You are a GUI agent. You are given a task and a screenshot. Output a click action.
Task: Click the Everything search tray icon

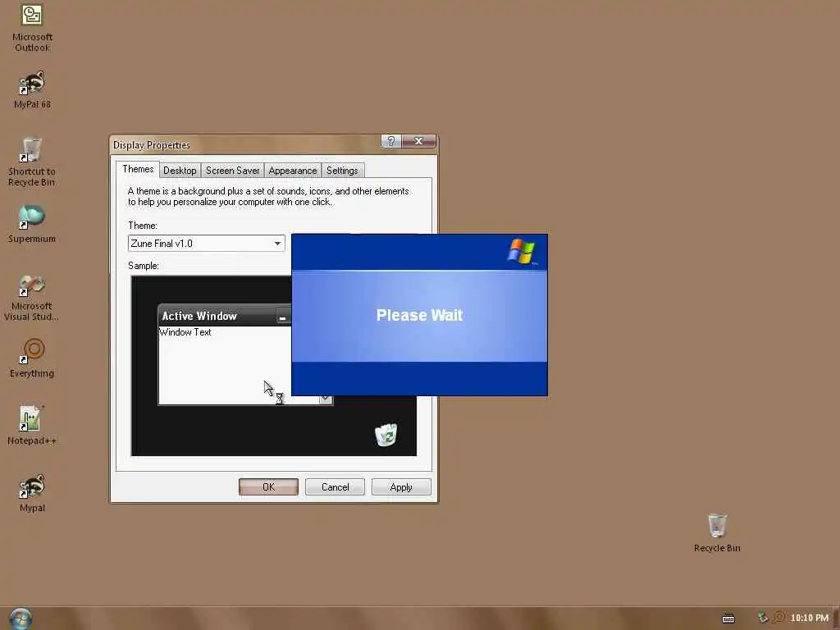[779, 618]
